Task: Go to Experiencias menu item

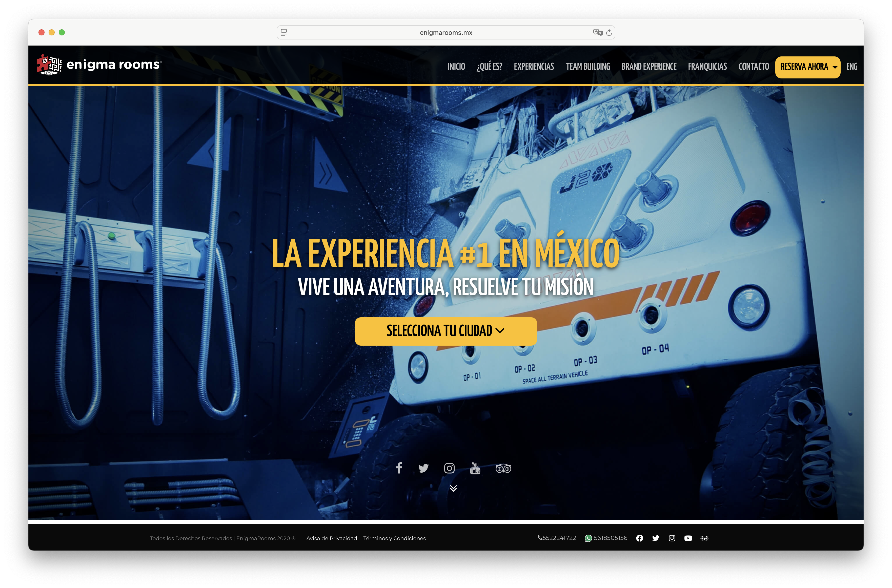Action: pos(534,67)
